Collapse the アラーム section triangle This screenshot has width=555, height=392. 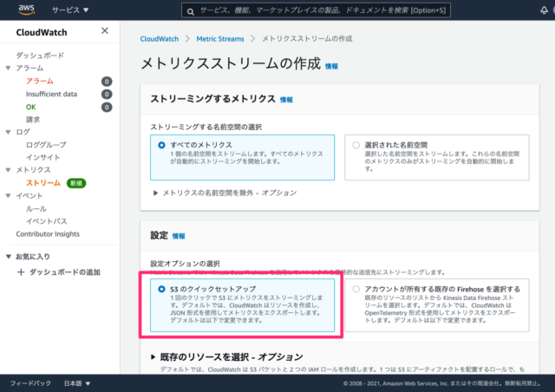[x=8, y=68]
